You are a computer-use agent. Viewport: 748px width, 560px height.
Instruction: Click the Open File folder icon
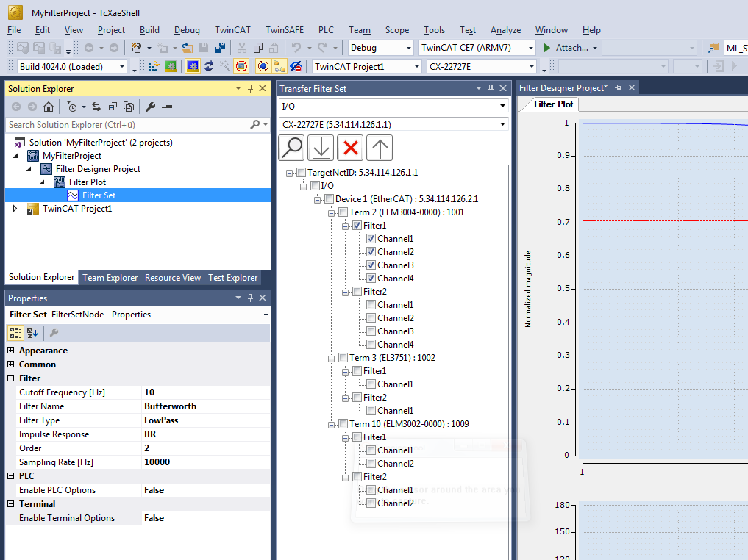[188, 48]
